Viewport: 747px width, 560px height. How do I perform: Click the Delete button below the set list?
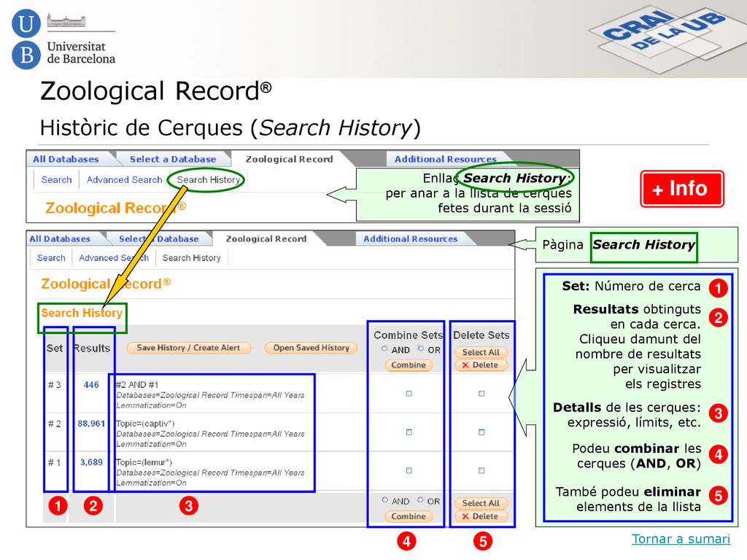pyautogui.click(x=481, y=516)
